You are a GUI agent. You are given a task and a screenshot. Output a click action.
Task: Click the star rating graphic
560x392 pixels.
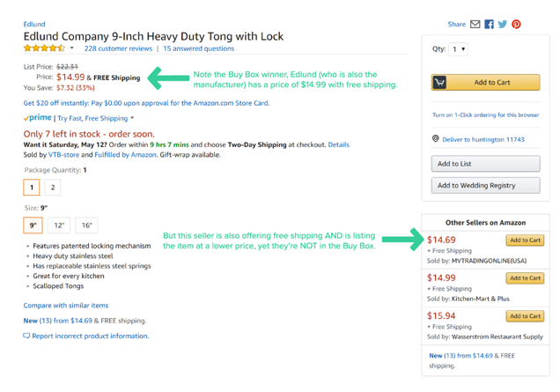pos(44,48)
